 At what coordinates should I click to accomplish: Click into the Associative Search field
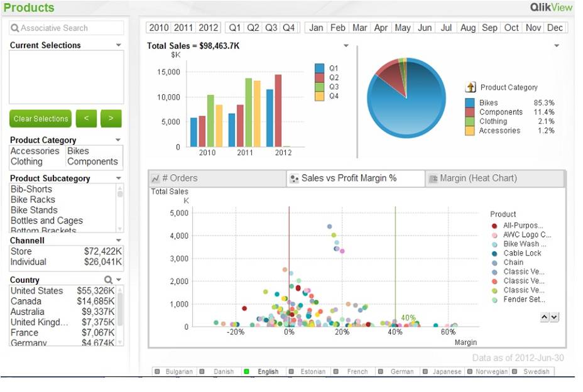click(67, 28)
